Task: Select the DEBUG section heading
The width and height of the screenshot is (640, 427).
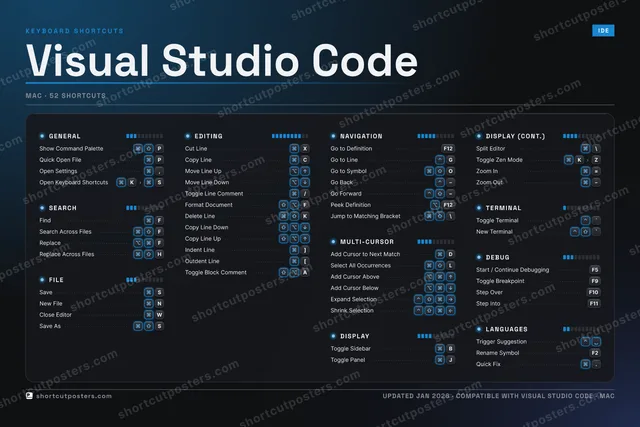Action: click(x=497, y=258)
